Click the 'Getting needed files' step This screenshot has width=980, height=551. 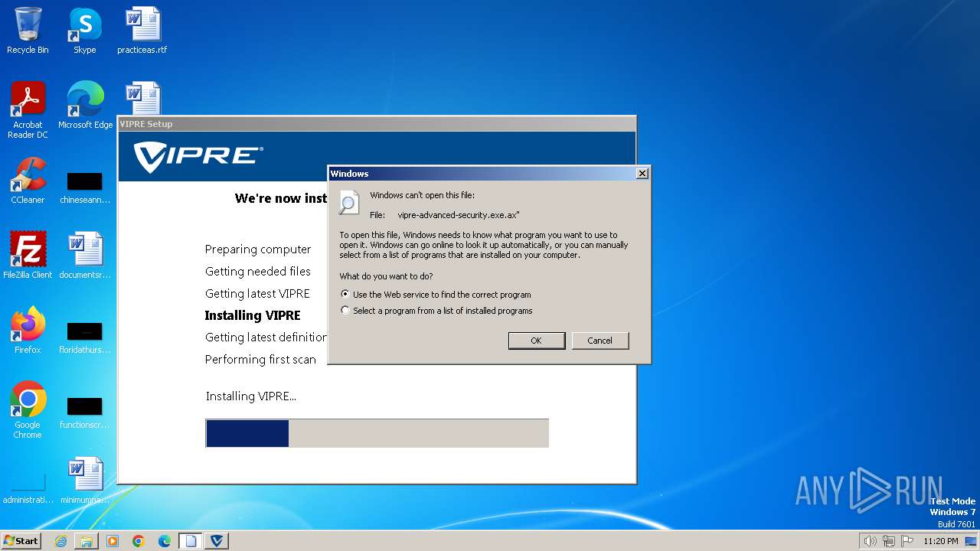click(x=258, y=272)
